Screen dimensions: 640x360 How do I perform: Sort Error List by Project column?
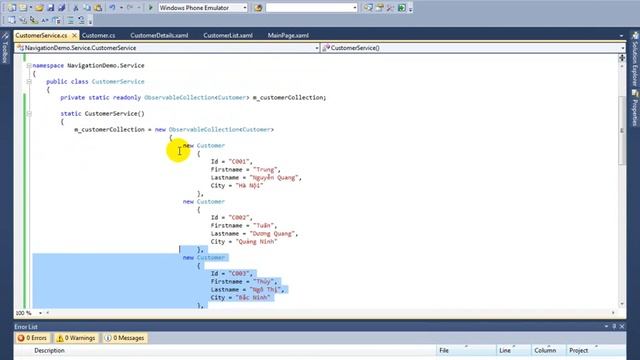[x=595, y=351]
